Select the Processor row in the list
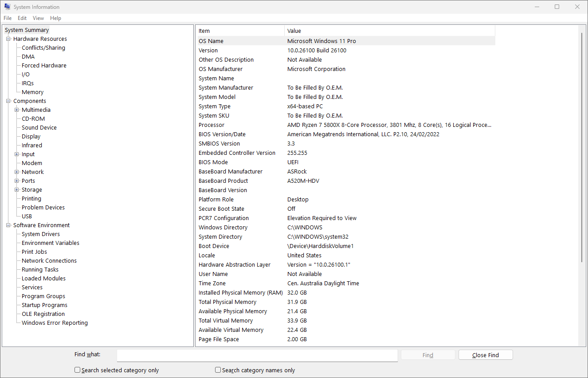Screen dimensions: 588x378 tap(212, 125)
